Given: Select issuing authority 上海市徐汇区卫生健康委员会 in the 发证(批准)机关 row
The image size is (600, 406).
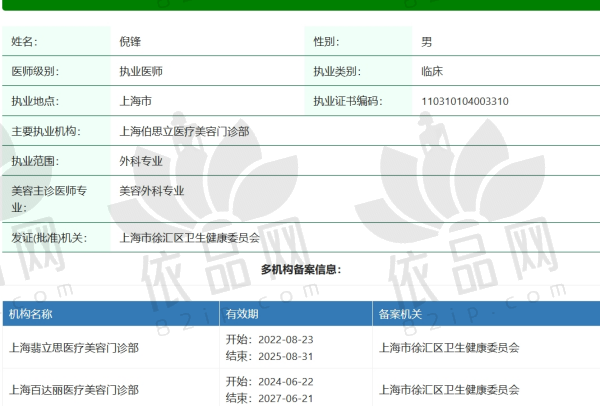Looking at the screenshot, I should [x=189, y=238].
